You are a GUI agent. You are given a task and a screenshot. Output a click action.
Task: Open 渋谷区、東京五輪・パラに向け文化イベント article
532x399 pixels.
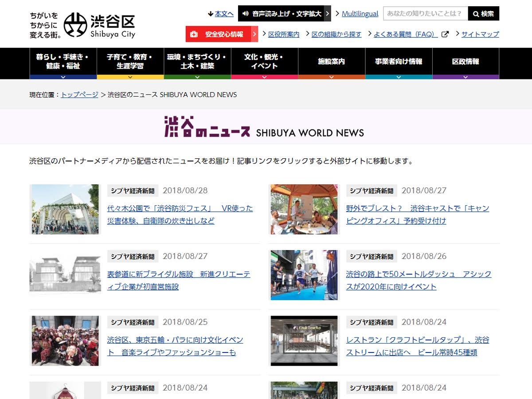tap(175, 346)
